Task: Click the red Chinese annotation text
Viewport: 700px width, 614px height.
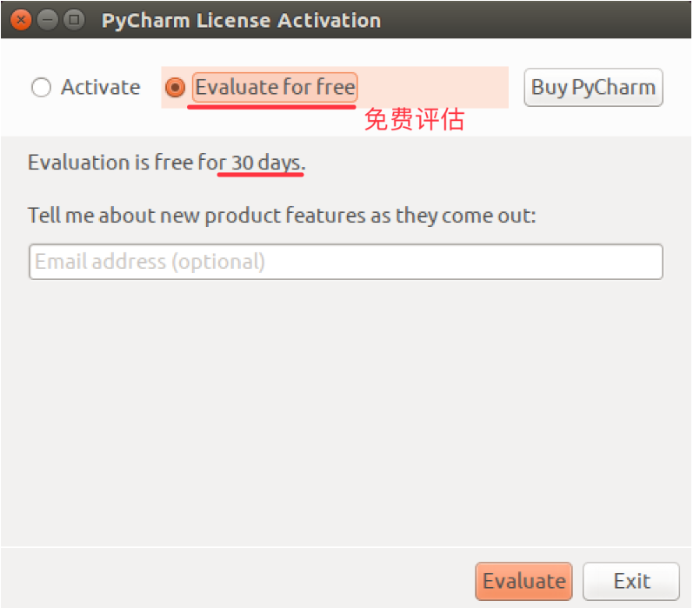Action: pos(414,120)
